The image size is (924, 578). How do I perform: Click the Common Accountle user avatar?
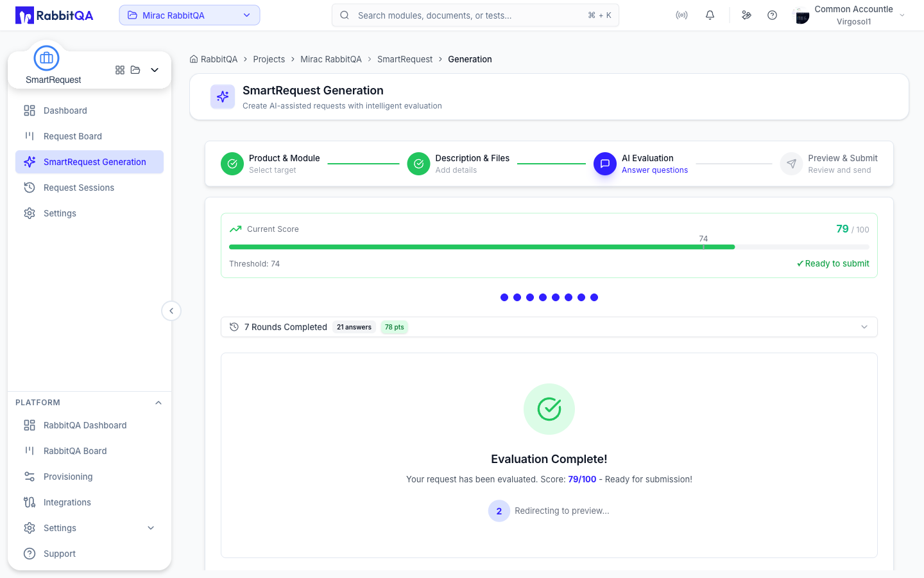click(801, 15)
